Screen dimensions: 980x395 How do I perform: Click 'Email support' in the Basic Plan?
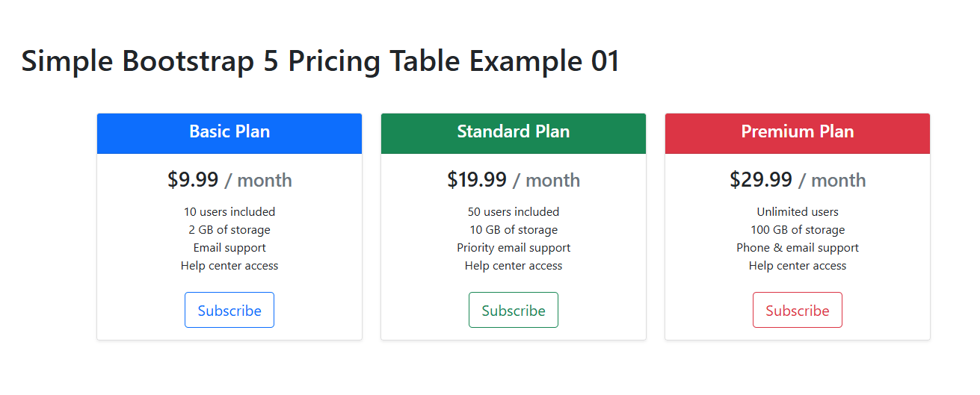click(x=229, y=248)
